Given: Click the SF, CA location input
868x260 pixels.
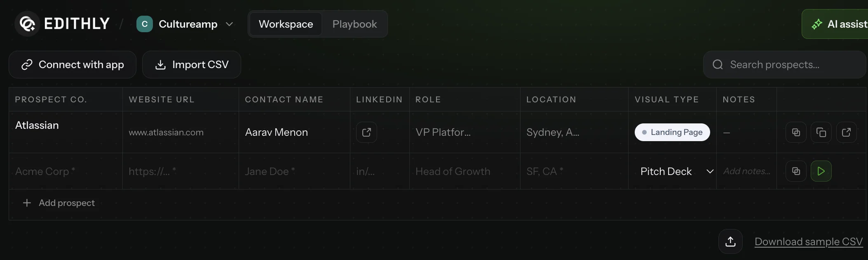Looking at the screenshot, I should pos(574,171).
